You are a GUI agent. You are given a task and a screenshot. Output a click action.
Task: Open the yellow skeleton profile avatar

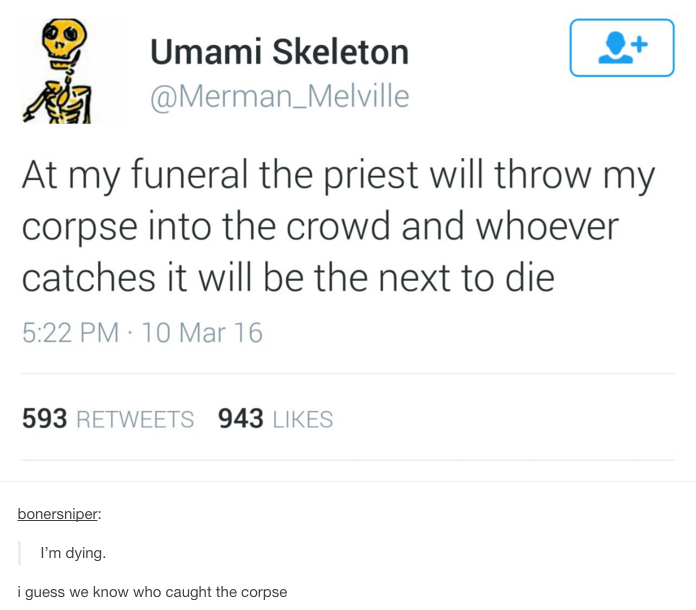[x=68, y=72]
